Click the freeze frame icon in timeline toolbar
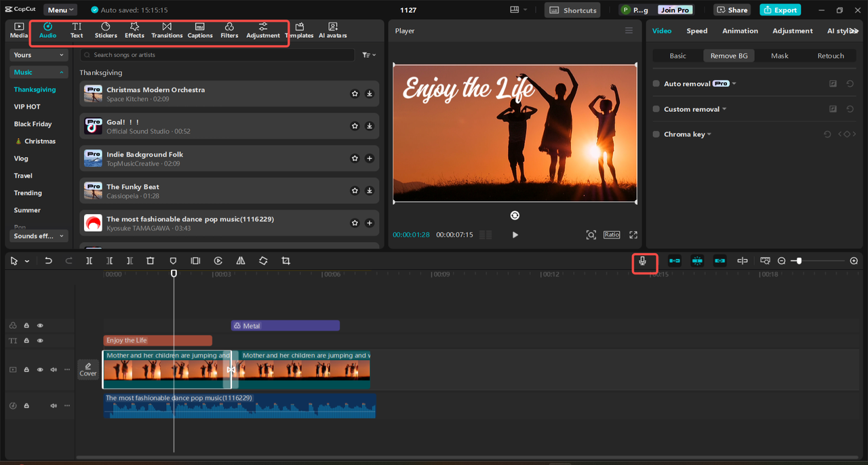The width and height of the screenshot is (868, 465). [x=195, y=261]
